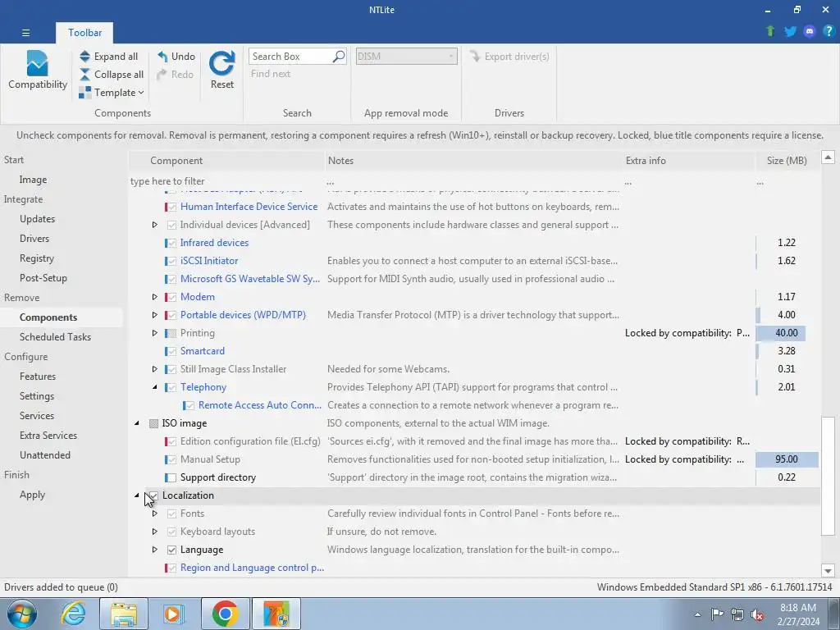This screenshot has width=840, height=630.
Task: Open the Updates page
Action: click(37, 218)
